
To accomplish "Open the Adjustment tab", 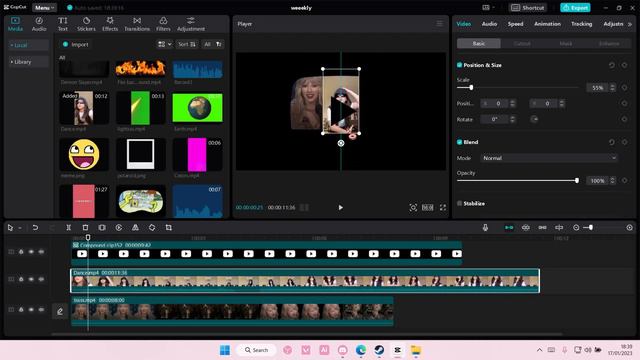I will (191, 24).
